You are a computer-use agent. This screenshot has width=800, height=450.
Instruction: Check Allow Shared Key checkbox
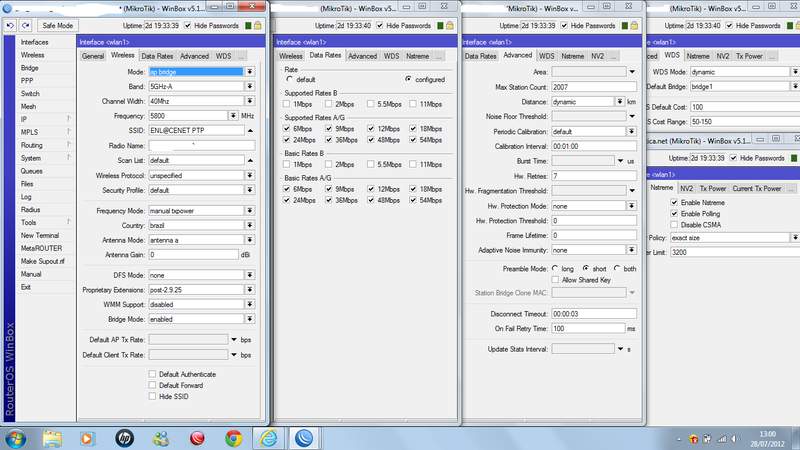(x=555, y=280)
